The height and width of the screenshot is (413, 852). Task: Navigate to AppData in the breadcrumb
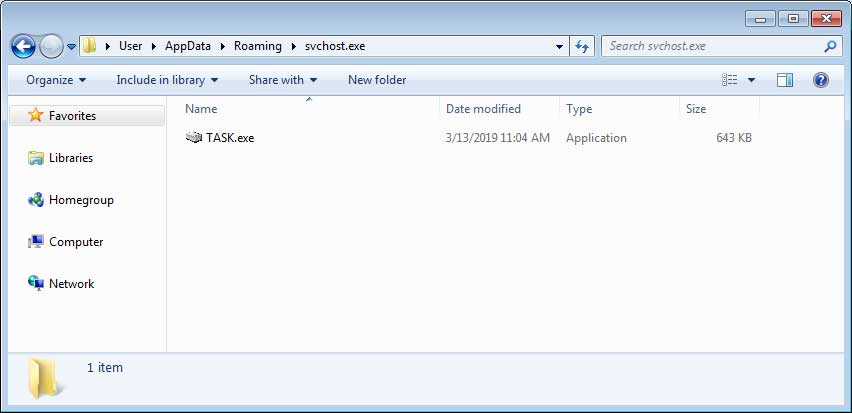(x=187, y=46)
